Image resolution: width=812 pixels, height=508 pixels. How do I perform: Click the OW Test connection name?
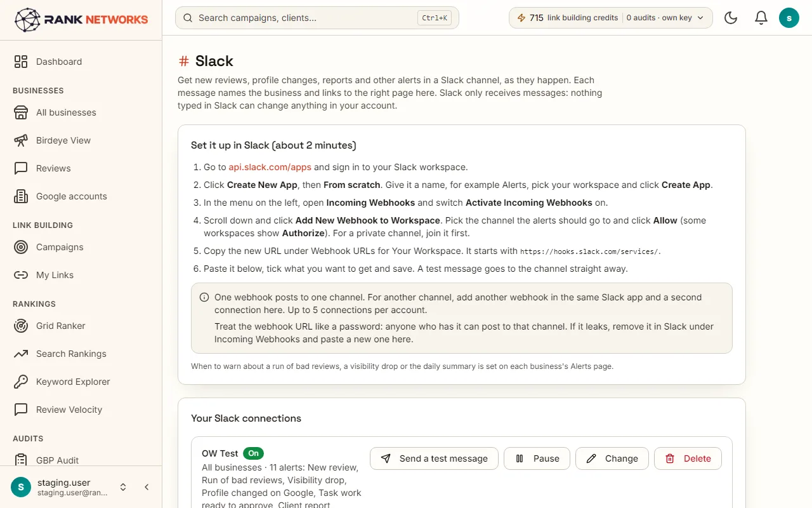[x=219, y=453]
